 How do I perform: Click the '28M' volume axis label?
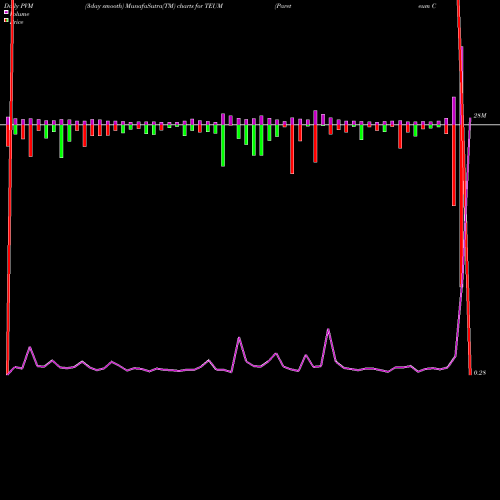[480, 116]
